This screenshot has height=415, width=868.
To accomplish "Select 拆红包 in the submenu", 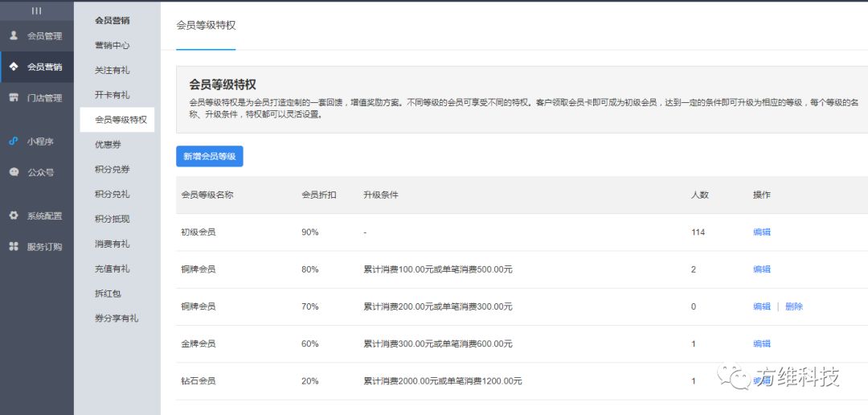I will [107, 294].
